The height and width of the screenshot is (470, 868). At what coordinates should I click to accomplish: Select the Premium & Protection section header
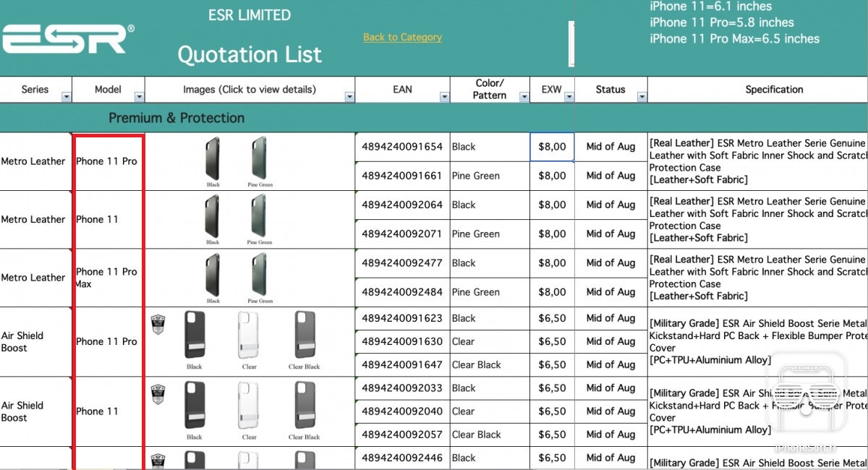176,118
